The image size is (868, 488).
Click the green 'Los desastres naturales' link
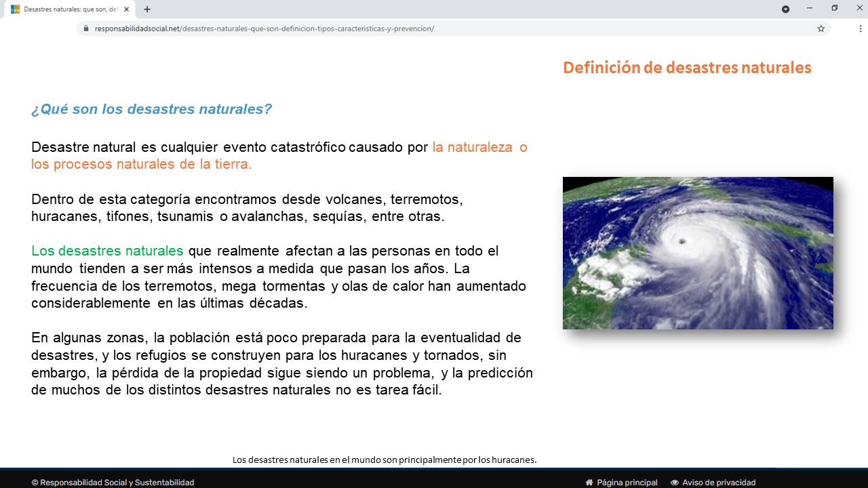pos(107,251)
